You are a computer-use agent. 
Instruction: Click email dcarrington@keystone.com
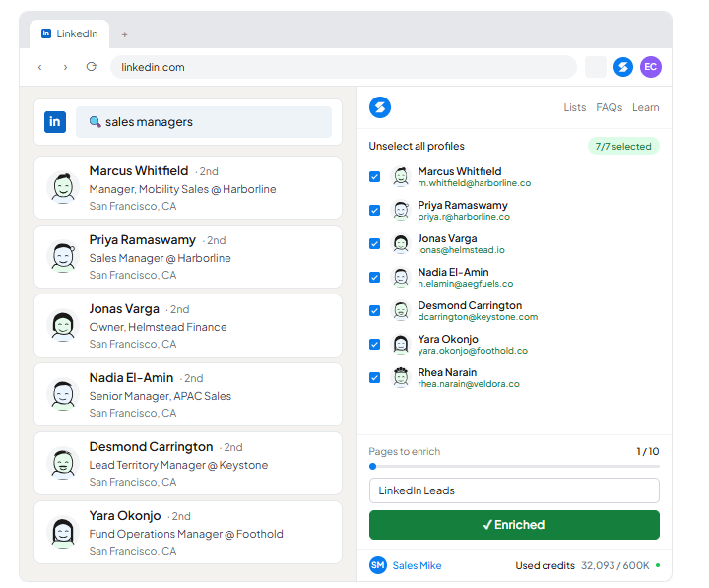[478, 317]
